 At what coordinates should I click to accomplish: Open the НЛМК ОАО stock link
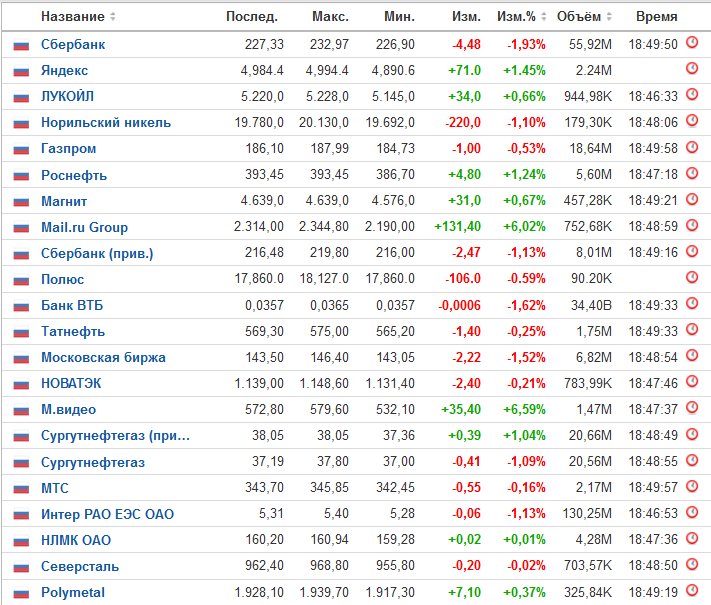pos(76,540)
